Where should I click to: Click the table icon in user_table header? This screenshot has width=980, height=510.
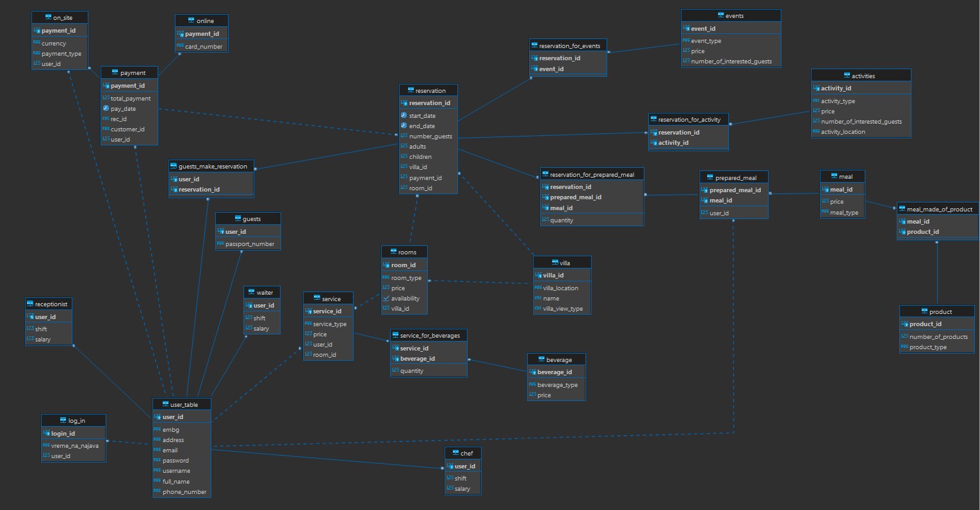pos(165,404)
